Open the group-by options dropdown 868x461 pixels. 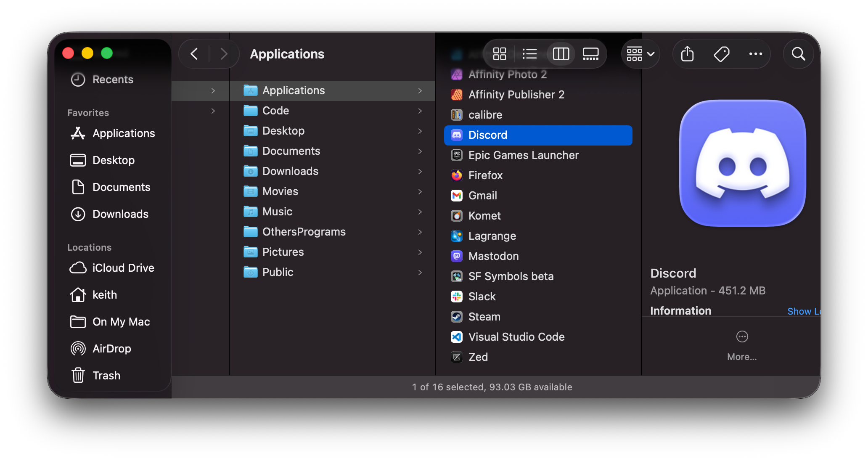(x=640, y=54)
